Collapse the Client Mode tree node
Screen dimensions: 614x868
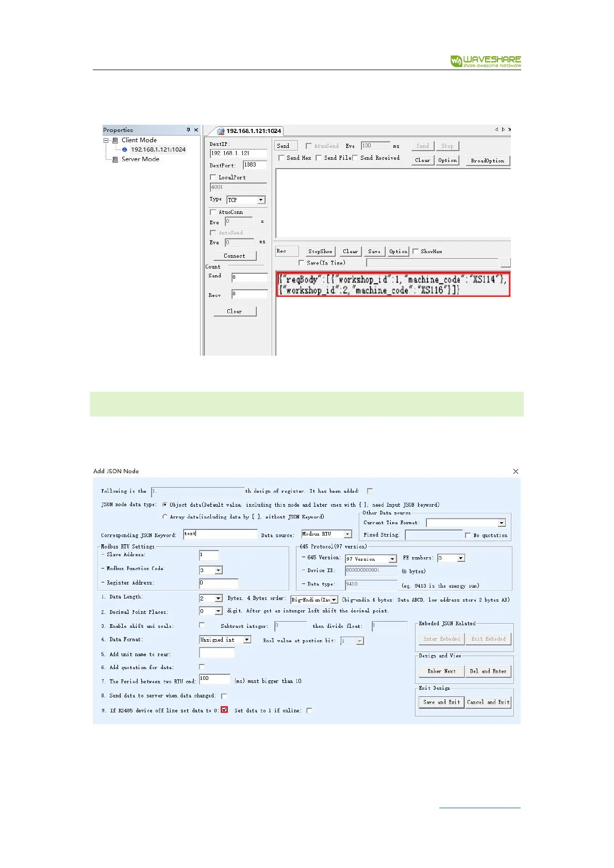point(106,140)
